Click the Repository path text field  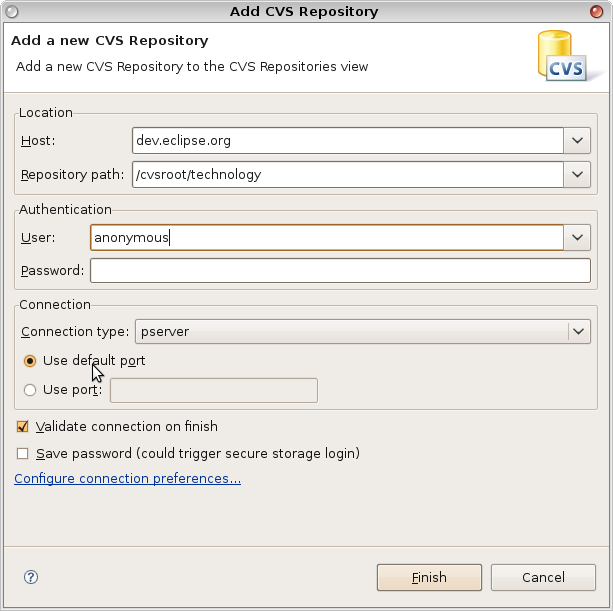click(348, 174)
